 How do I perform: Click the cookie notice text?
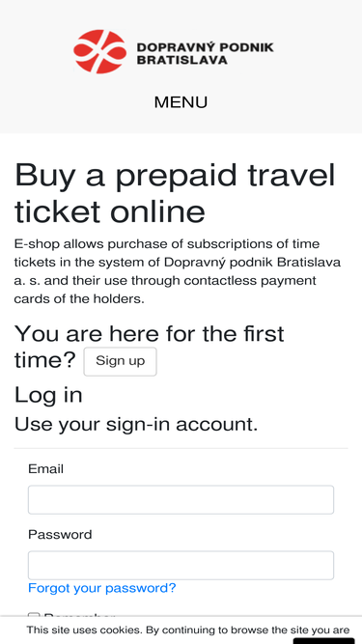point(188,630)
